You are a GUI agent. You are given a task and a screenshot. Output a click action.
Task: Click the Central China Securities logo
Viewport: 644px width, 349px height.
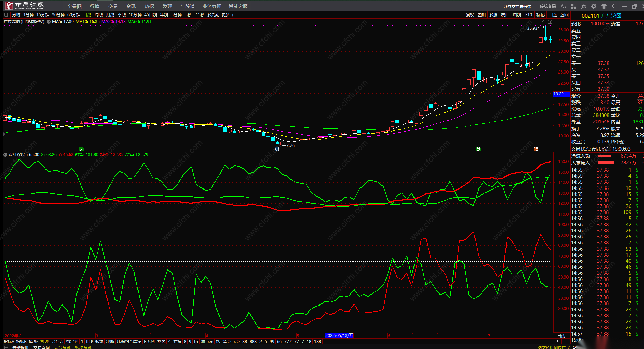[24, 5]
